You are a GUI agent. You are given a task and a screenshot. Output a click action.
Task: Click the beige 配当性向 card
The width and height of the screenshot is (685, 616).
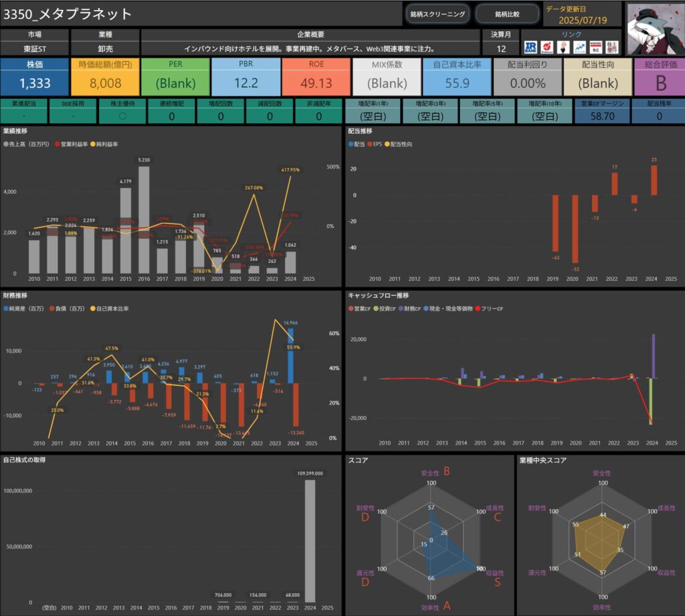598,76
